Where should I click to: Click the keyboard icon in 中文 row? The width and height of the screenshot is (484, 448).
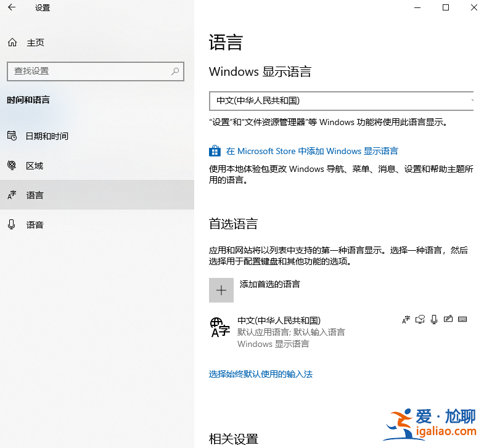click(462, 319)
